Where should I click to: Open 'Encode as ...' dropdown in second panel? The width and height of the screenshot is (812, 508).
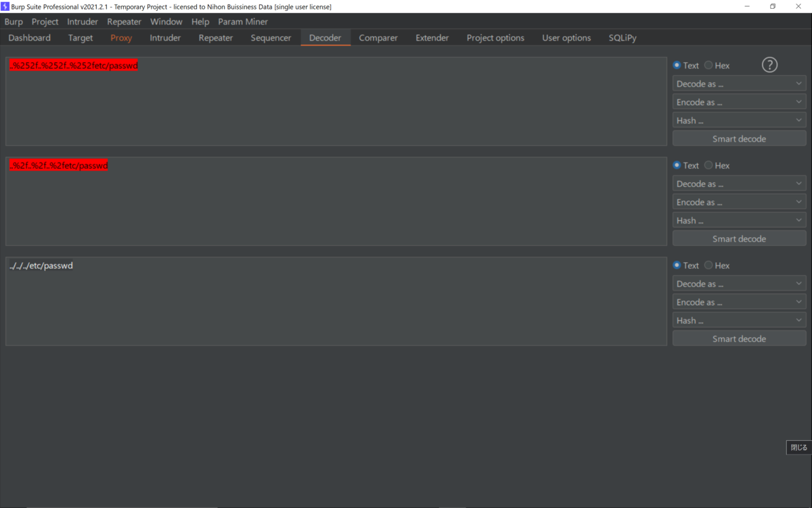[739, 202]
